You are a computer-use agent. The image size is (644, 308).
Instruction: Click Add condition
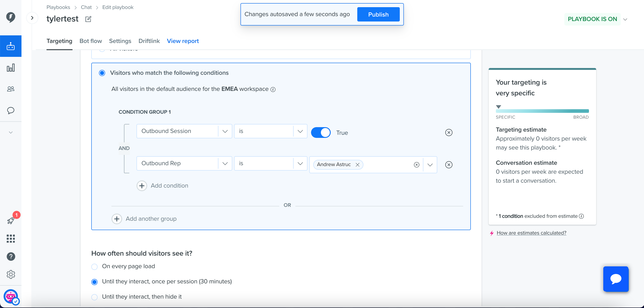(162, 186)
